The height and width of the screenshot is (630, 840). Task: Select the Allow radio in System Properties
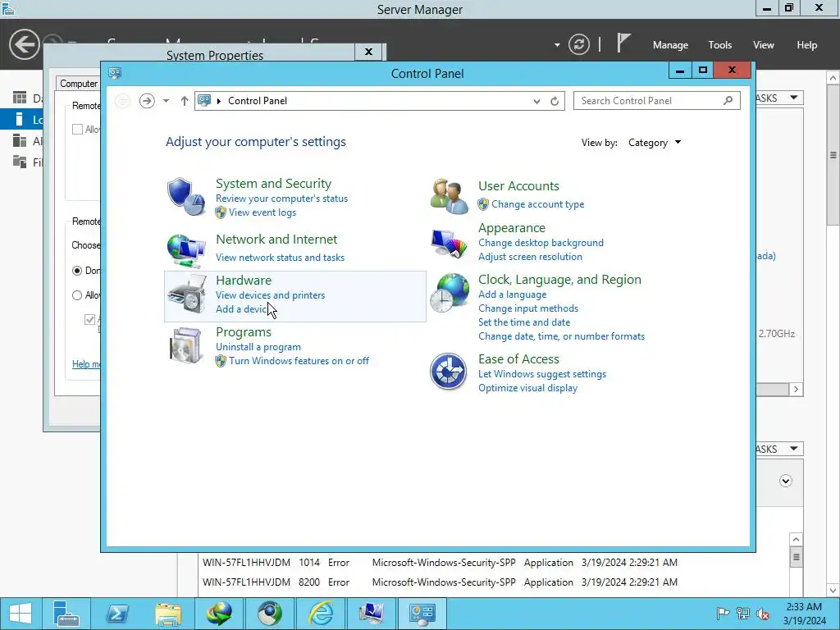tap(77, 295)
